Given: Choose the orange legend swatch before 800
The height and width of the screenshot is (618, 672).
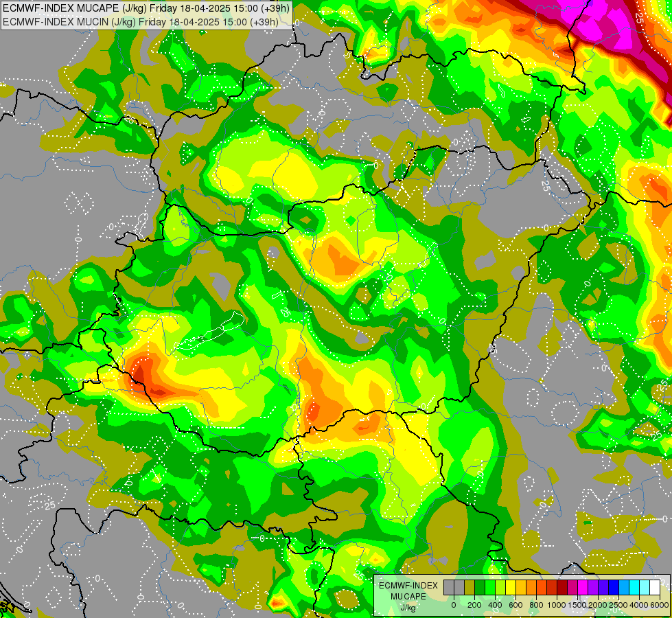Looking at the screenshot, I should [531, 588].
